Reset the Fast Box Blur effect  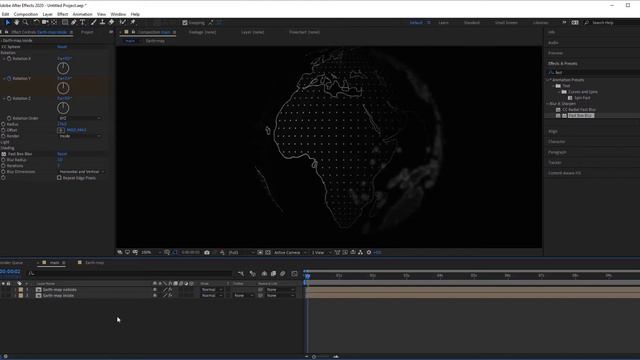click(x=62, y=154)
